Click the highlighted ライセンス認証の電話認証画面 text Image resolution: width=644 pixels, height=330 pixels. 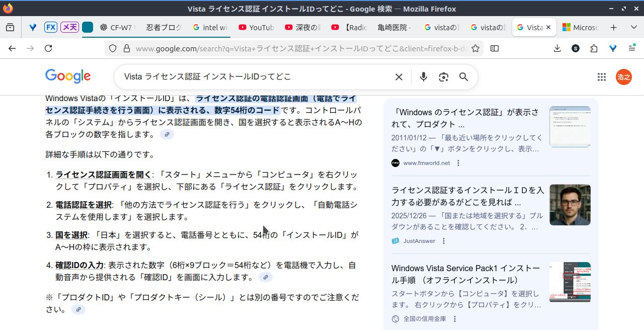[x=201, y=104]
